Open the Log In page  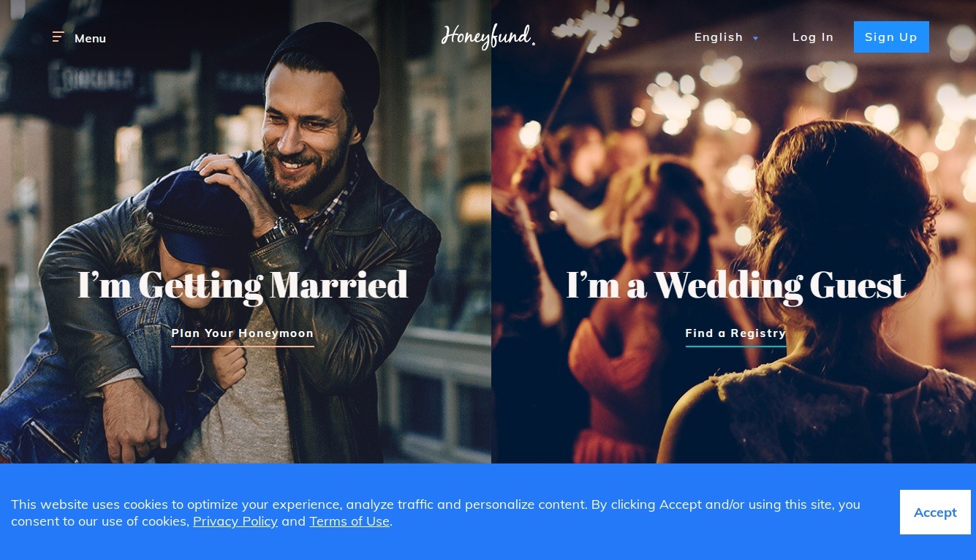pyautogui.click(x=813, y=37)
